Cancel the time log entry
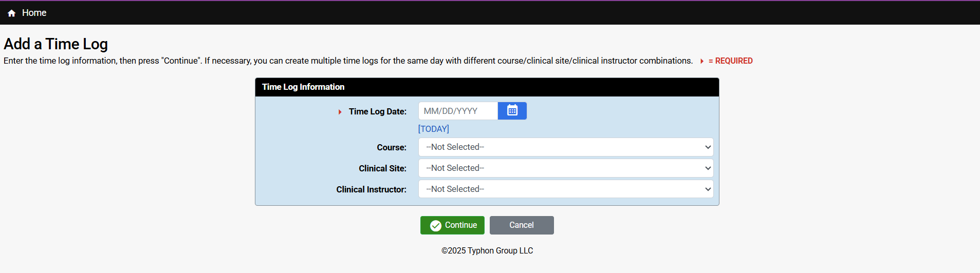The width and height of the screenshot is (980, 273). (x=522, y=225)
